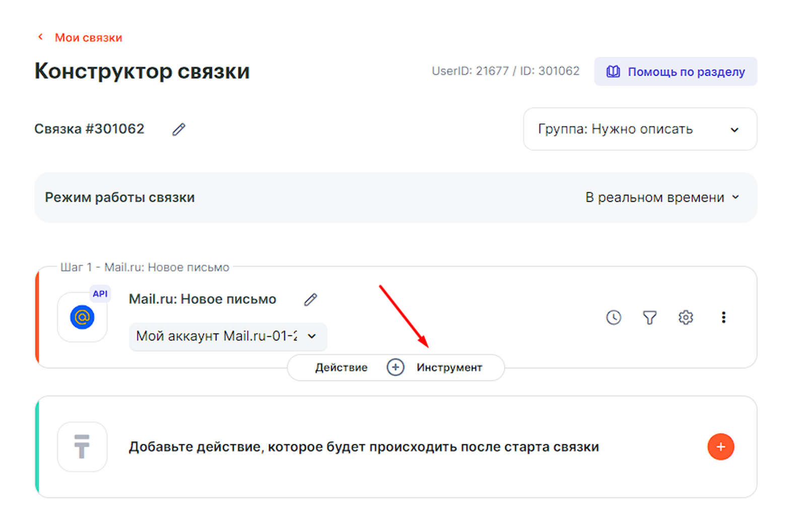Open the В реальном времени mode dropdown

(x=662, y=197)
